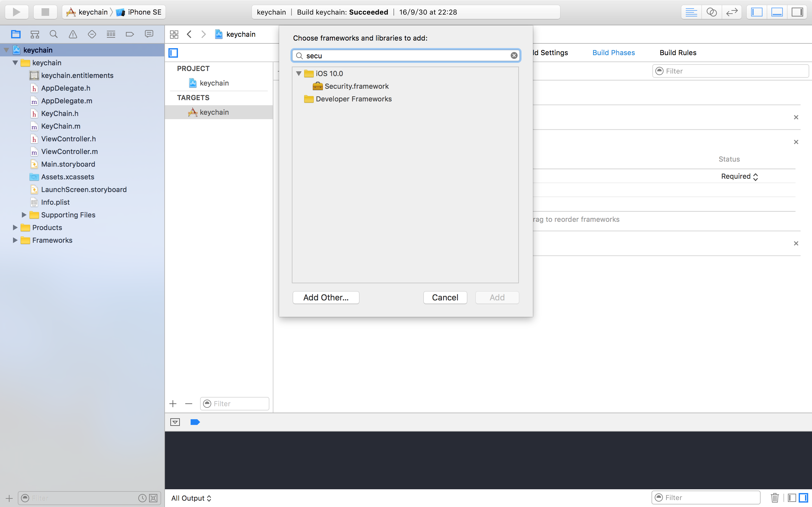Switch to the Assistant editor icon
This screenshot has width=812, height=507.
tap(711, 12)
